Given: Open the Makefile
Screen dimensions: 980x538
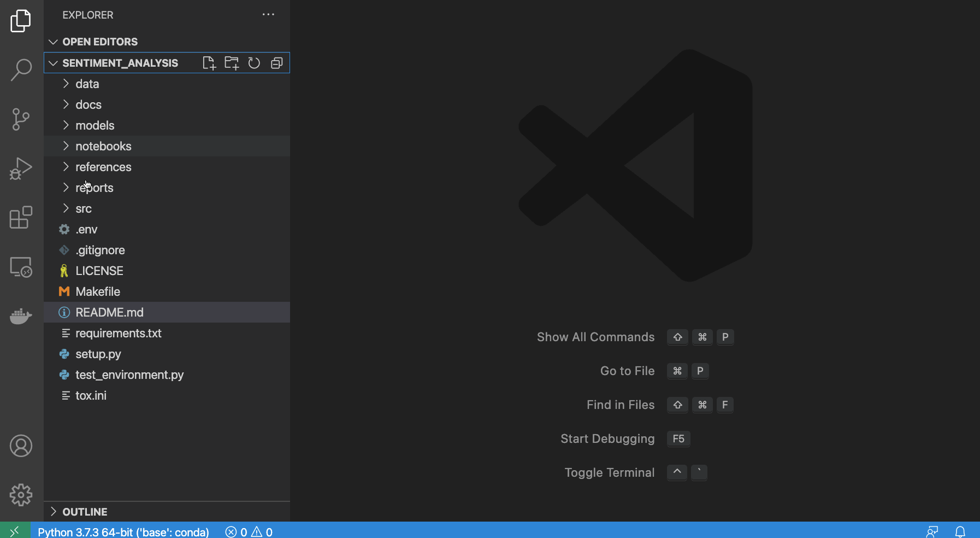Looking at the screenshot, I should (x=167, y=291).
